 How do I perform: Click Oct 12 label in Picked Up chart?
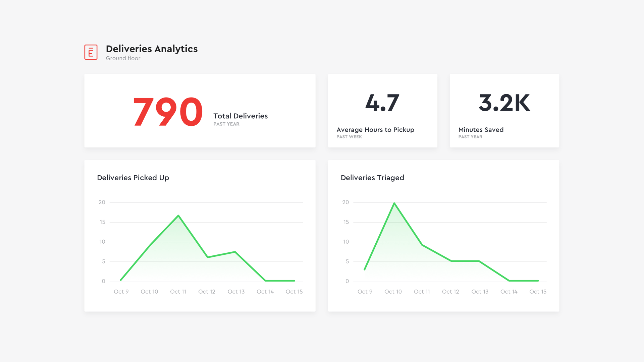click(x=207, y=292)
